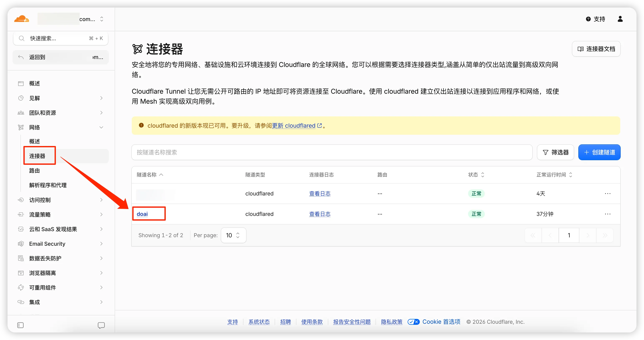Open the feedback chat bubble icon
Viewport: 644px width, 340px height.
tap(101, 325)
